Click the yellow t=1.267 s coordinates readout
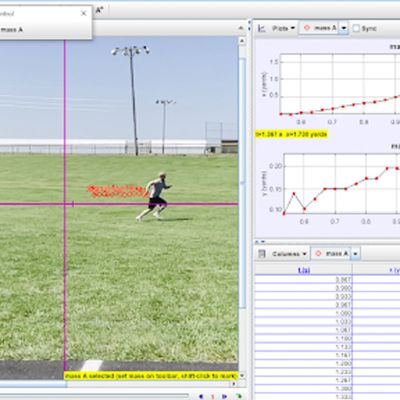The width and height of the screenshot is (400, 400). (291, 134)
